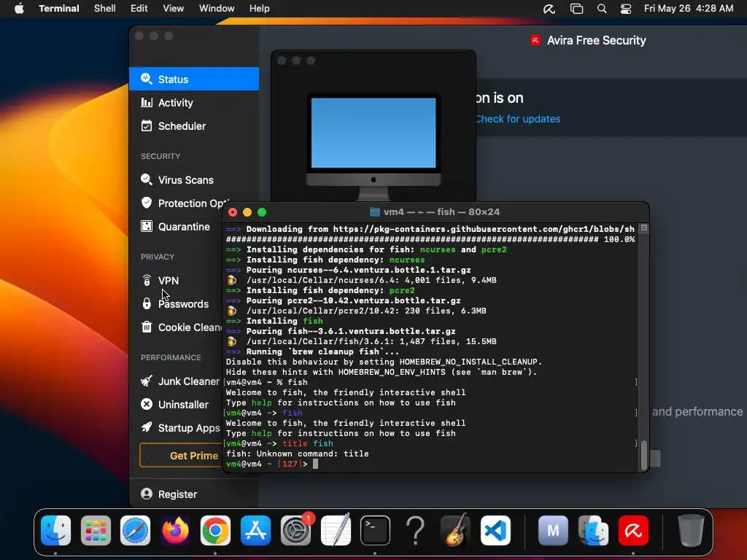The height and width of the screenshot is (560, 747).
Task: Click the Avira menu bar status icon
Action: click(x=549, y=9)
